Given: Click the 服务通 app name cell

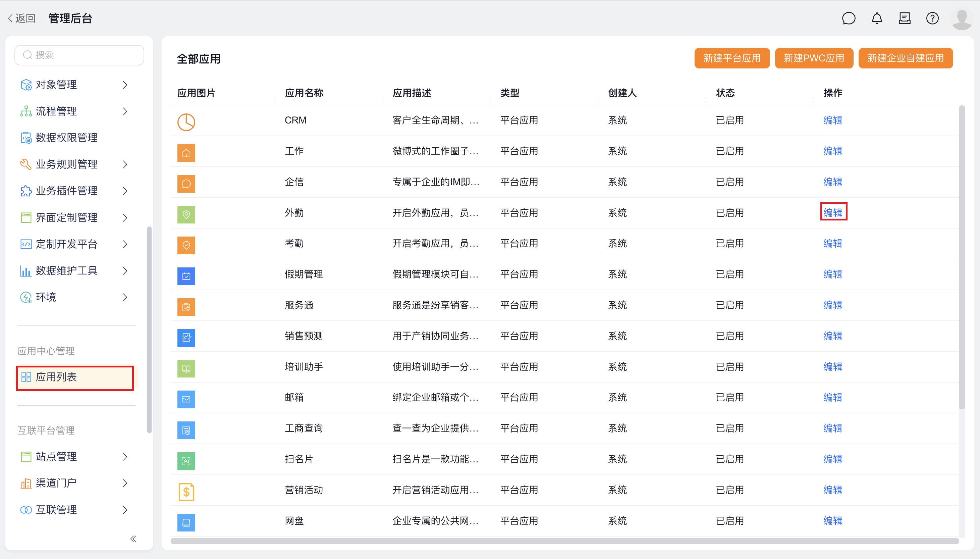Looking at the screenshot, I should (x=299, y=305).
